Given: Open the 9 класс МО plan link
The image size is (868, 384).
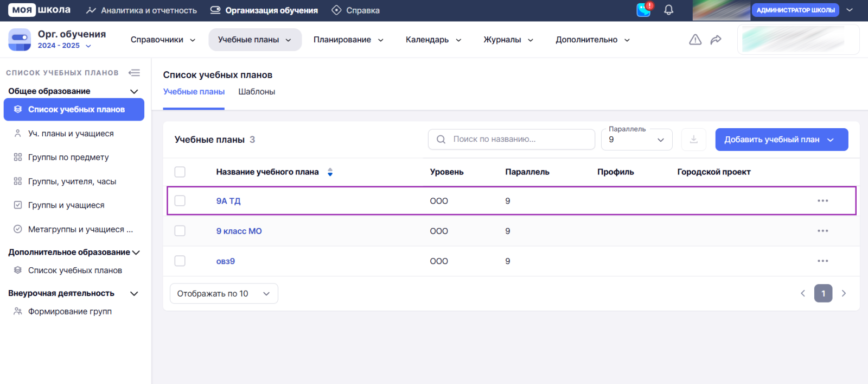Looking at the screenshot, I should [x=239, y=231].
